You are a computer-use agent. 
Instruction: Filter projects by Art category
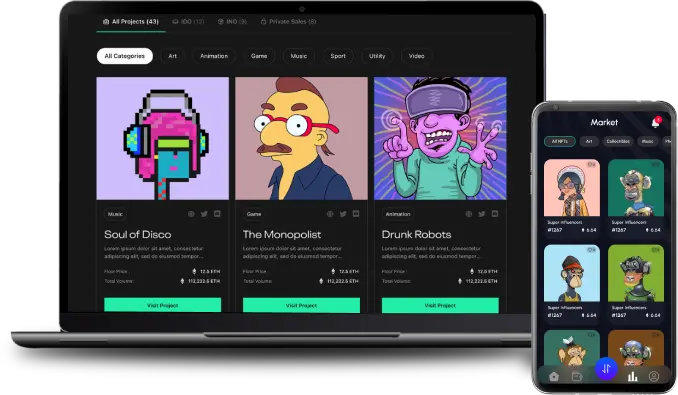click(x=173, y=56)
